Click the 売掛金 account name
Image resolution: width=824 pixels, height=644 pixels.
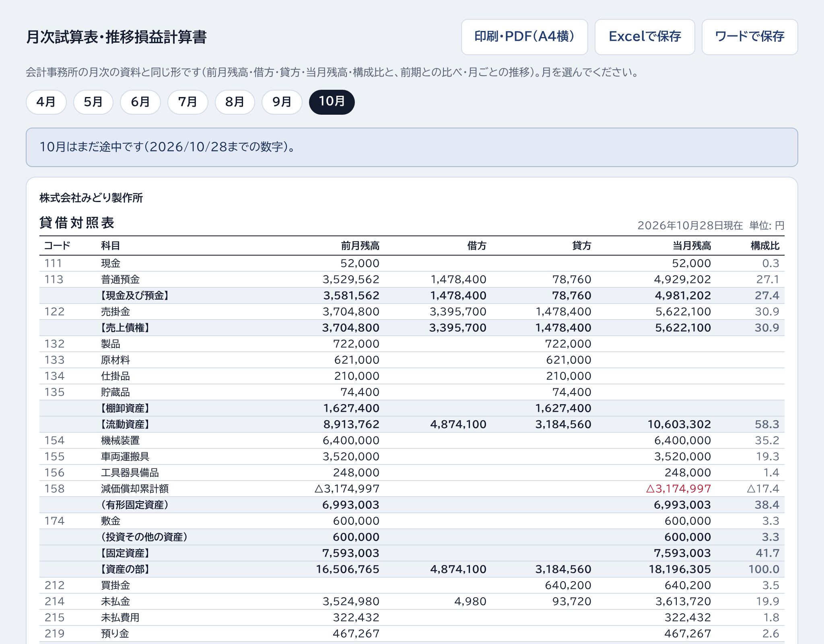coord(115,312)
